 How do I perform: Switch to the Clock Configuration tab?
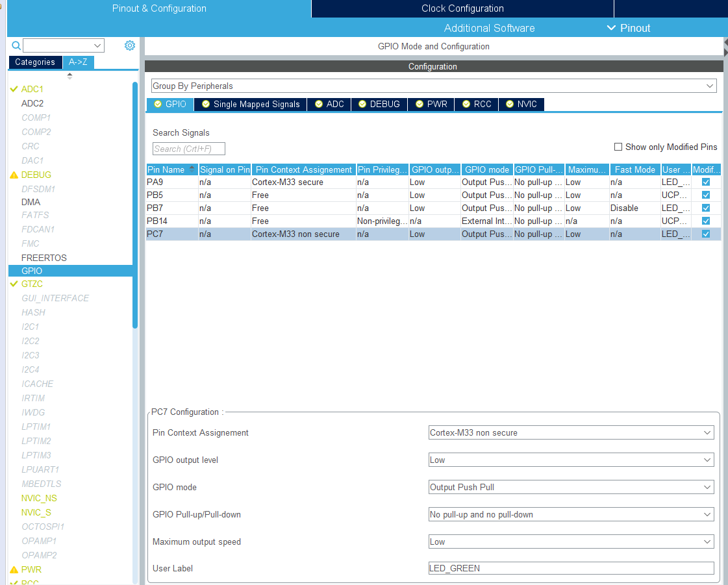pyautogui.click(x=462, y=8)
